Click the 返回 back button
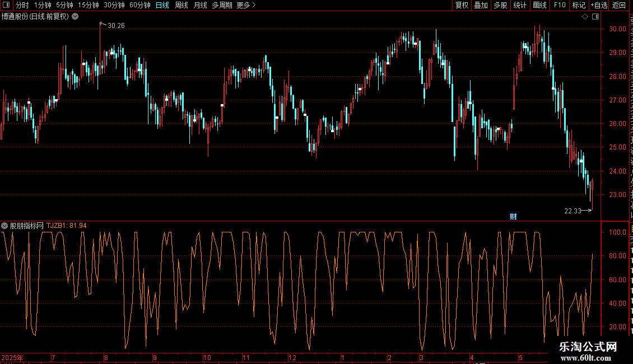 [619, 5]
